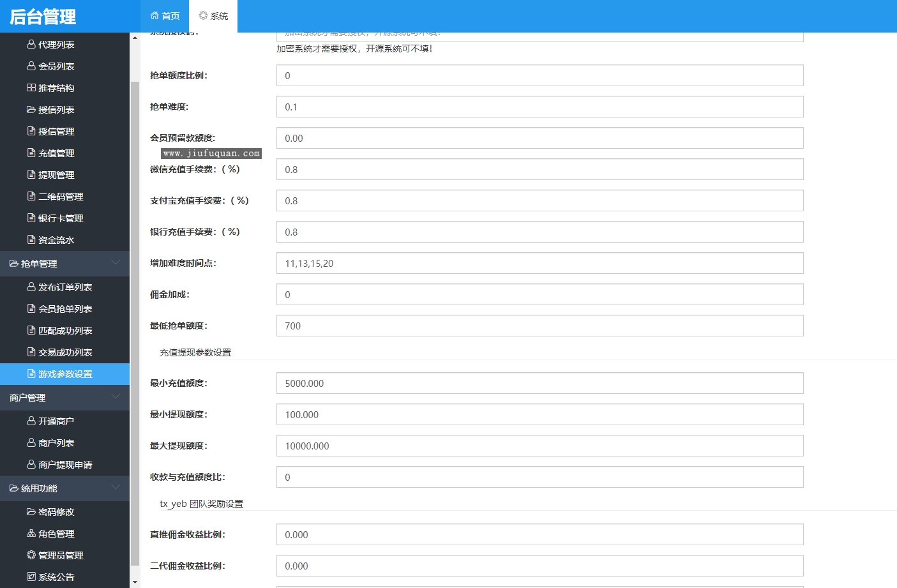Click the document icon beside 匹配成功列表
The height and width of the screenshot is (588, 897).
tap(31, 331)
